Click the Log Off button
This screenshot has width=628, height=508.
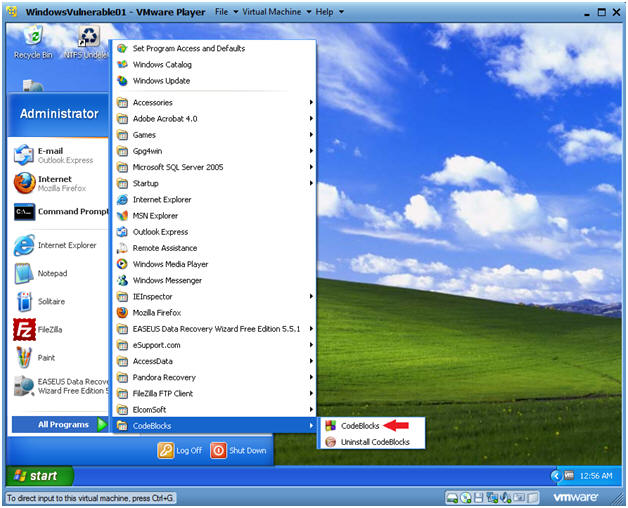coord(180,450)
